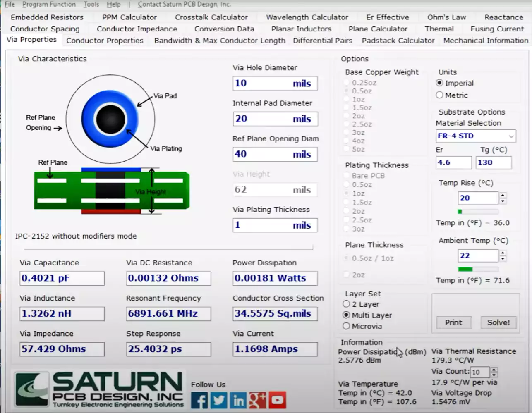Increment the Via Count stepper

(494, 370)
